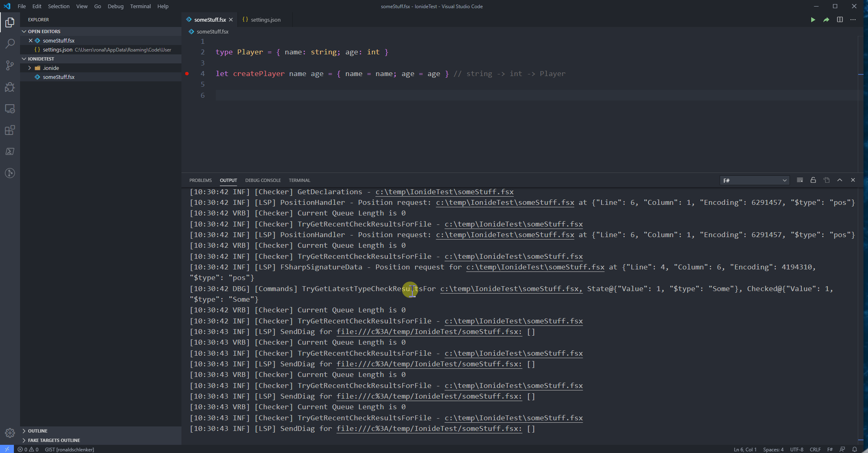Toggle Auto Scroll lock in Output panel

point(813,180)
